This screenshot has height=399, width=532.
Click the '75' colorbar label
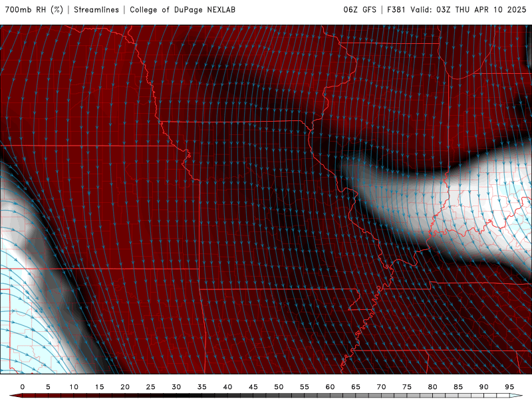tap(407, 387)
